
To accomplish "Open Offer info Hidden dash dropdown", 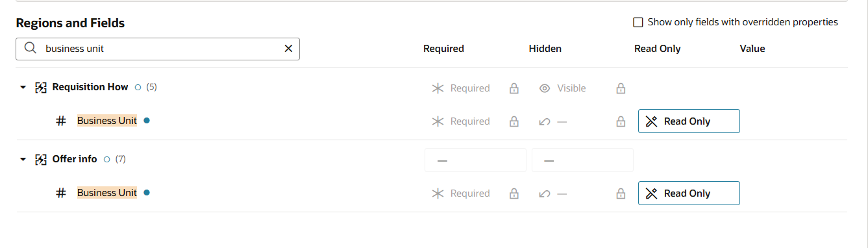I will pos(582,160).
